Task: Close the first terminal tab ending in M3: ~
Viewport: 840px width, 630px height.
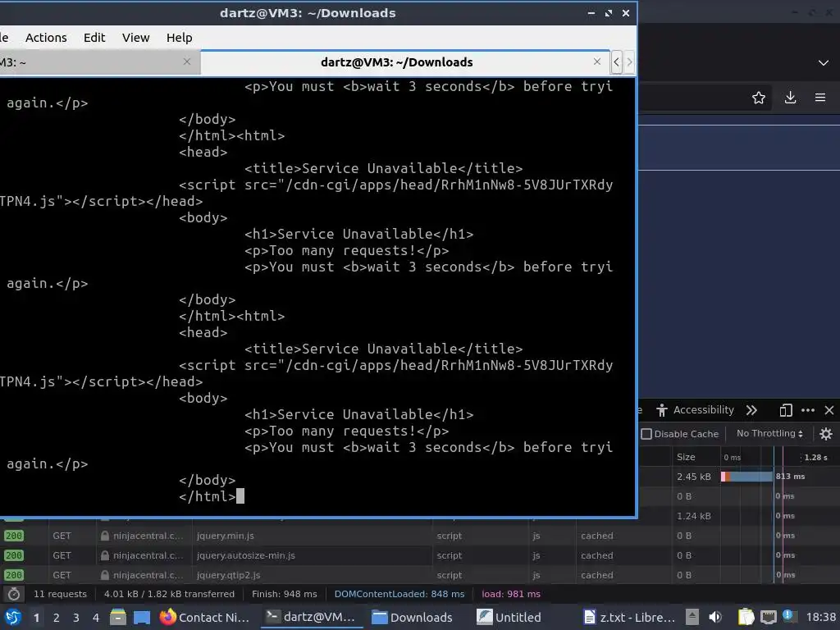Action: pos(186,62)
